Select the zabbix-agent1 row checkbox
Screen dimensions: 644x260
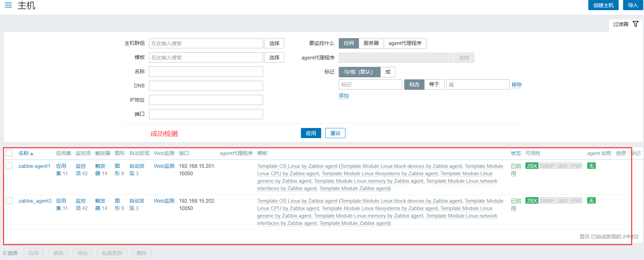click(9, 166)
